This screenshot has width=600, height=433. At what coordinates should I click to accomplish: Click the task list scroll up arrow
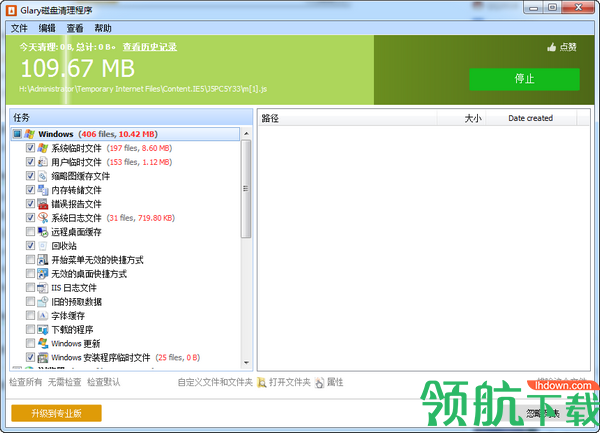click(246, 133)
